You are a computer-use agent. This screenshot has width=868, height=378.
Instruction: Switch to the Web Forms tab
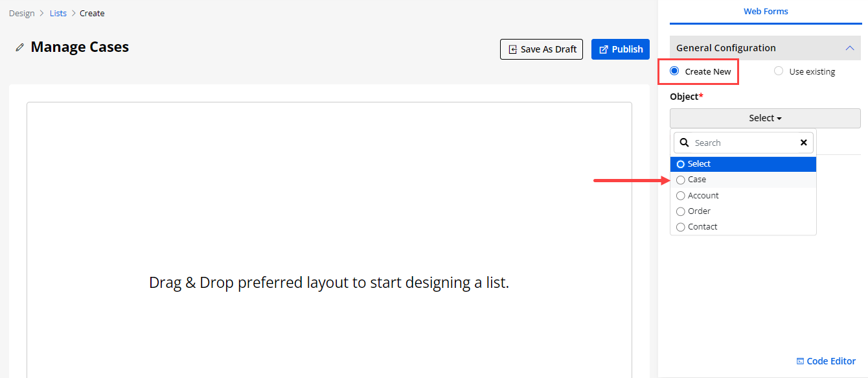(x=766, y=12)
